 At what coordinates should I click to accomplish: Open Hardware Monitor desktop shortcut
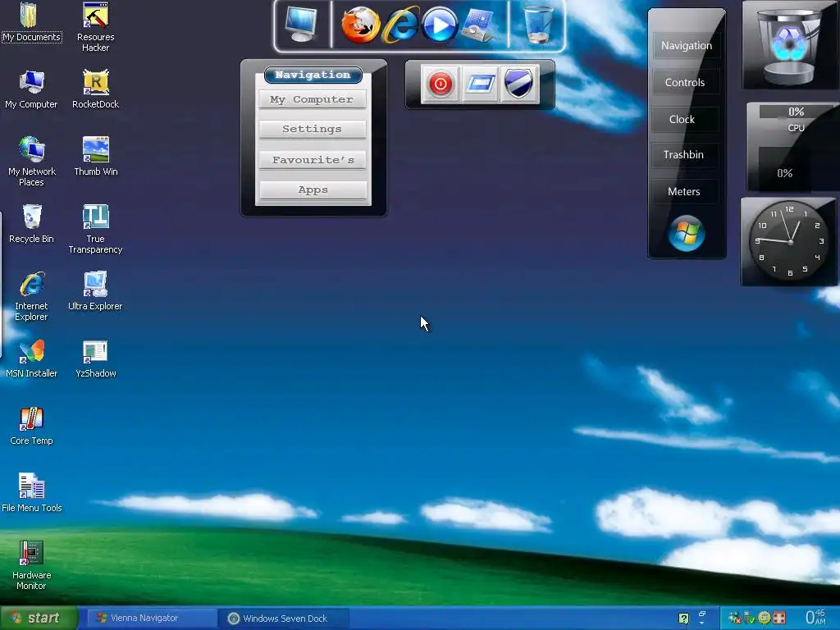coord(31,565)
